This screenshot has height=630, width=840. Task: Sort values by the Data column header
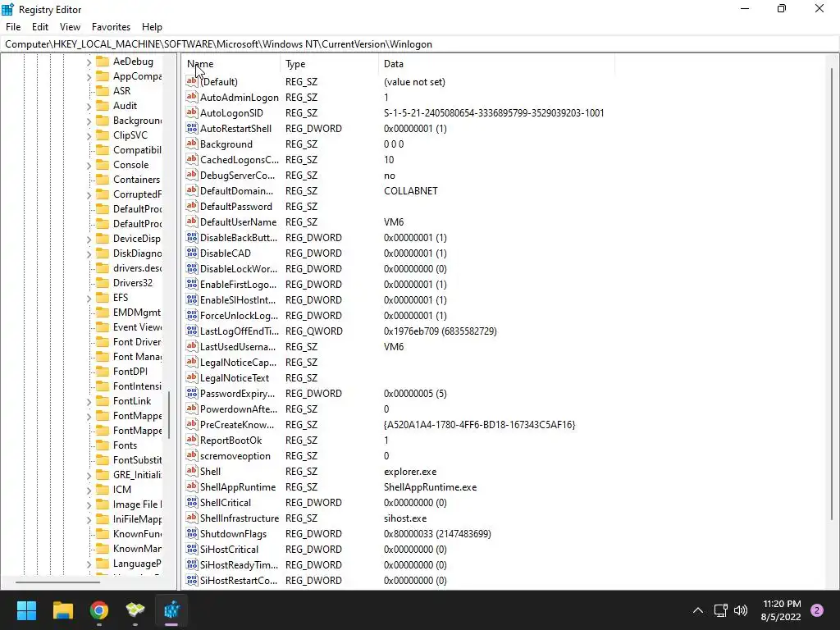point(496,64)
